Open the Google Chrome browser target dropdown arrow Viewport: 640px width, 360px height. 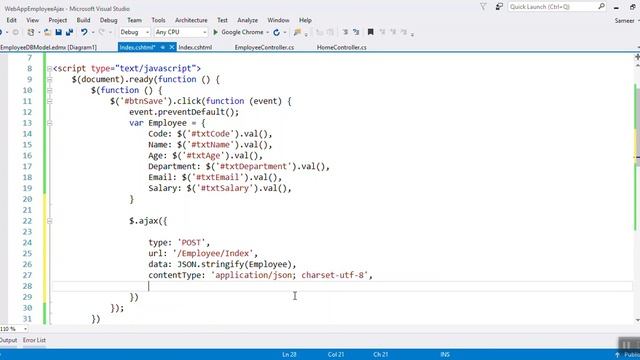[x=268, y=32]
